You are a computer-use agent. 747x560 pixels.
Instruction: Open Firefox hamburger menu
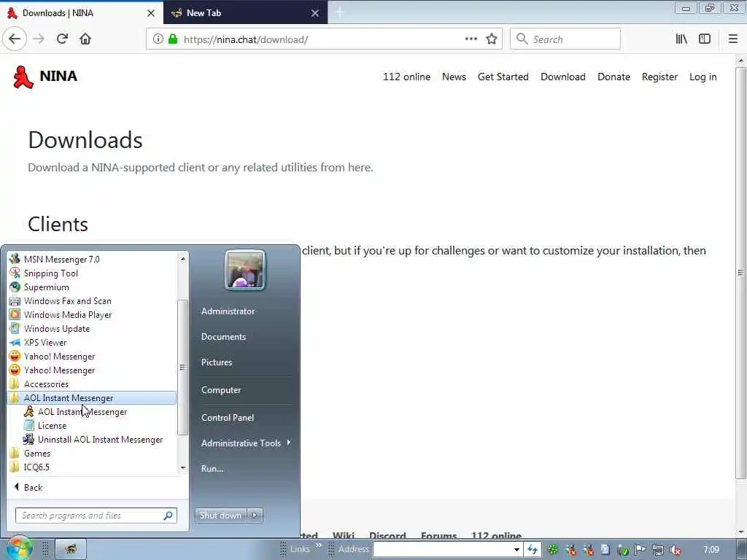732,39
